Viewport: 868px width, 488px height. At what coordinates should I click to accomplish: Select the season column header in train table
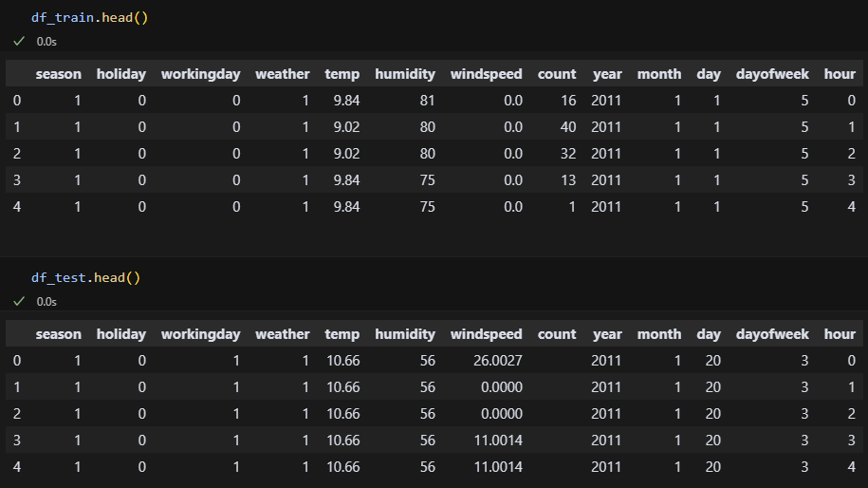coord(58,74)
